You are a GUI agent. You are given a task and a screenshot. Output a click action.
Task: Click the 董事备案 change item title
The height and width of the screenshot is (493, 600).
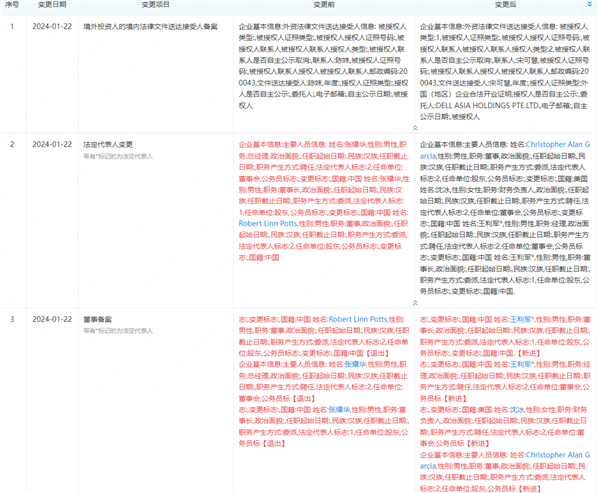[98, 319]
